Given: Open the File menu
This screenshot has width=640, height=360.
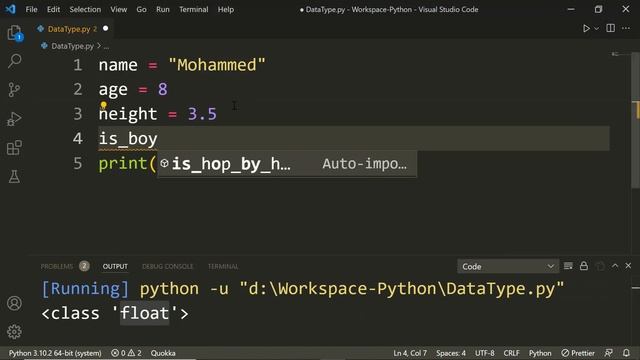Looking at the screenshot, I should click(31, 9).
